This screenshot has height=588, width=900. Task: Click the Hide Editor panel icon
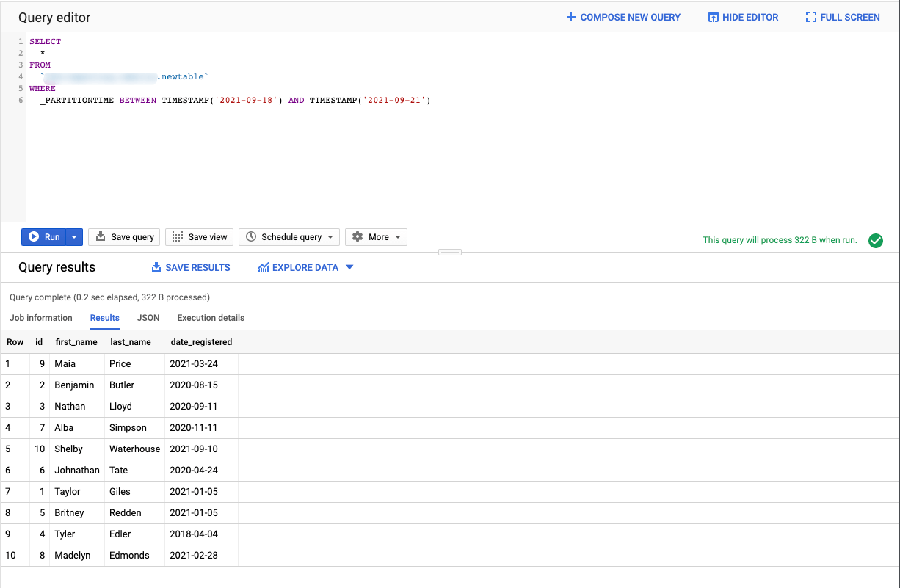713,17
